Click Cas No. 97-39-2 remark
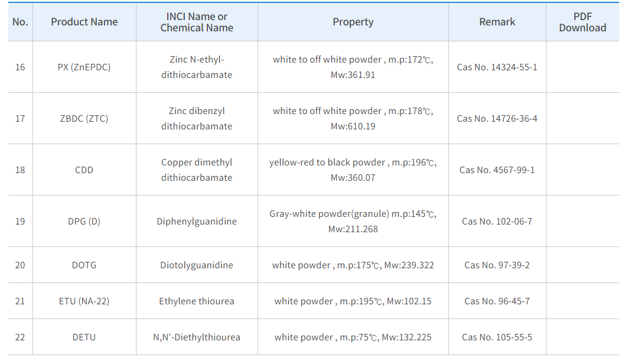The image size is (631, 364). tap(497, 265)
